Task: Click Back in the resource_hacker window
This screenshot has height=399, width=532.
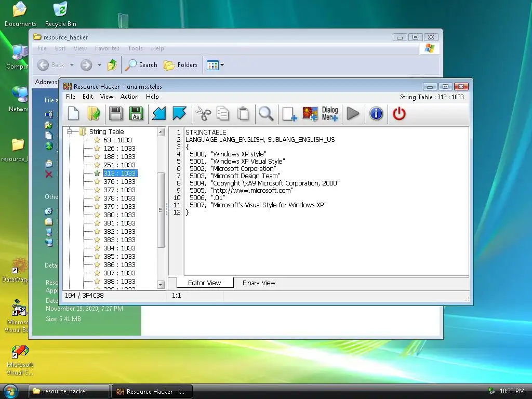Action: [x=50, y=65]
